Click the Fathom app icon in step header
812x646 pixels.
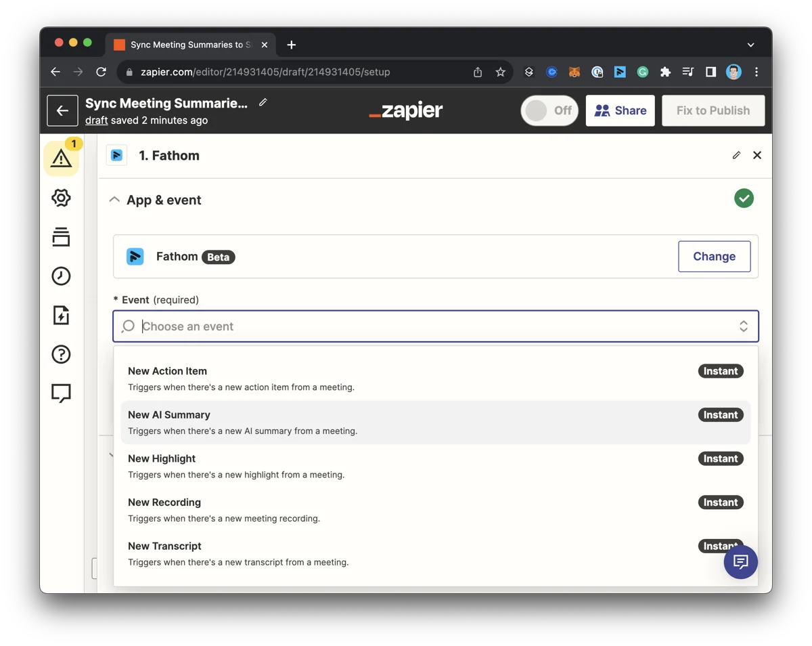(117, 155)
